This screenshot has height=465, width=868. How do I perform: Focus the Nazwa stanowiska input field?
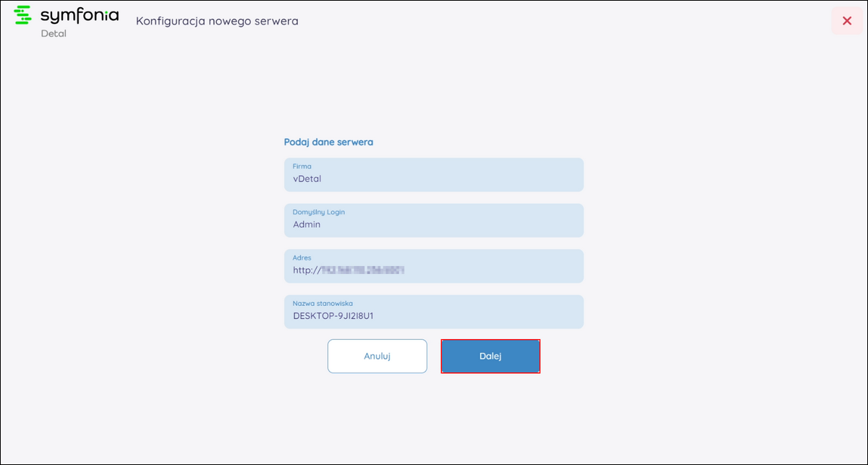tap(434, 312)
